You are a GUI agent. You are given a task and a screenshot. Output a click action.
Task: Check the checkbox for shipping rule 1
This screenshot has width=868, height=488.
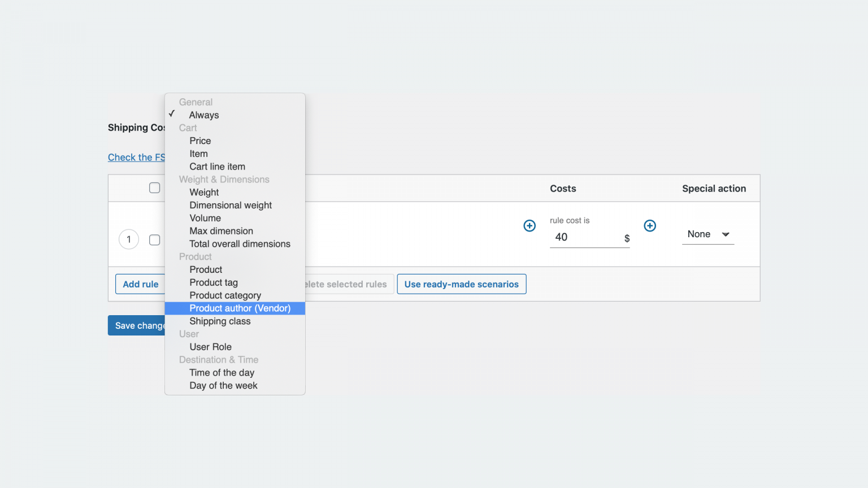tap(154, 239)
